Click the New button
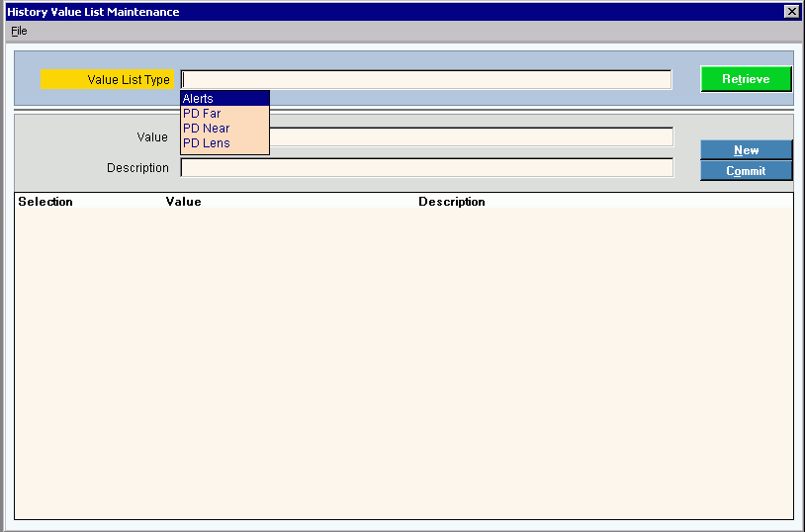Image resolution: width=805 pixels, height=532 pixels. (746, 150)
